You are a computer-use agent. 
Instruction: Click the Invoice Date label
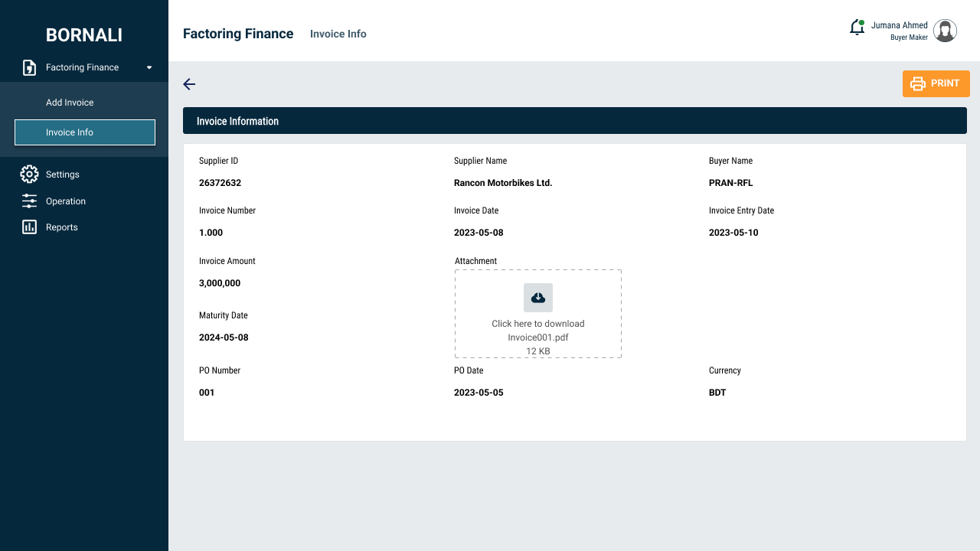[x=476, y=210]
